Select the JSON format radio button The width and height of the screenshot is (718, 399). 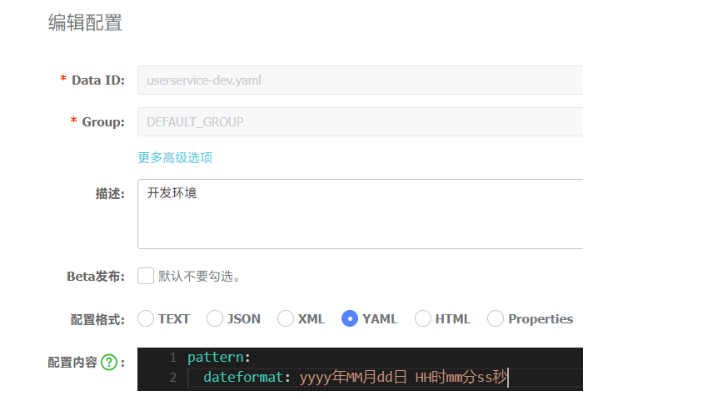pos(214,318)
